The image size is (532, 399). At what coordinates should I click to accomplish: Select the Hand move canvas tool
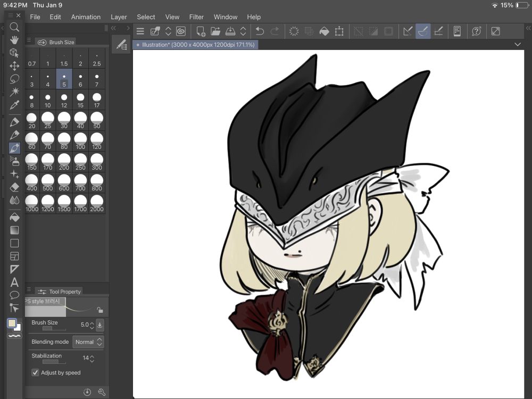pyautogui.click(x=14, y=40)
